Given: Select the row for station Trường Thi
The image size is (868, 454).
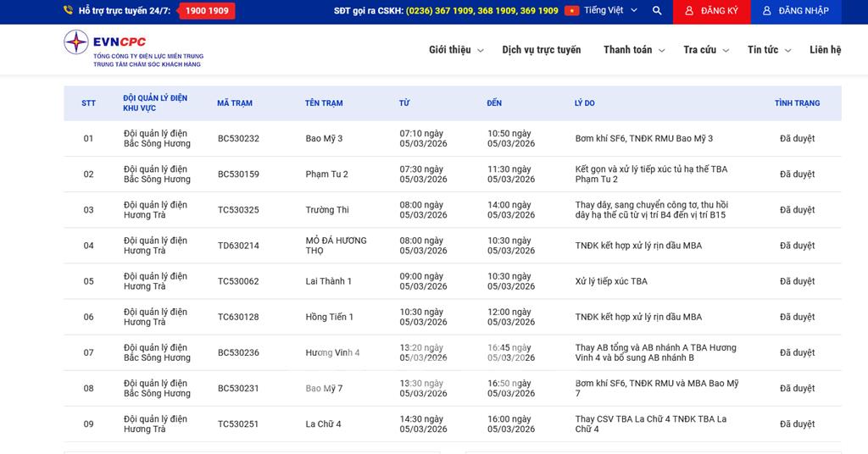Looking at the screenshot, I should coord(327,210).
